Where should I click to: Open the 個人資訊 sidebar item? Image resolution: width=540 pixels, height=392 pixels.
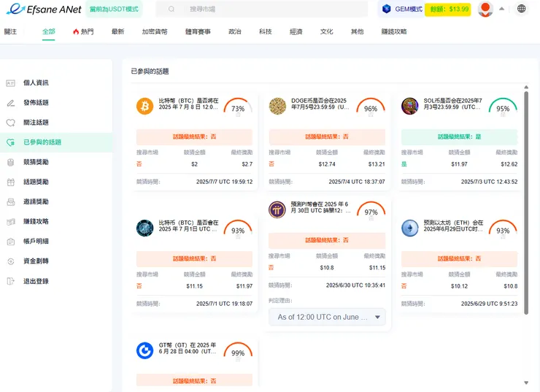coord(56,82)
